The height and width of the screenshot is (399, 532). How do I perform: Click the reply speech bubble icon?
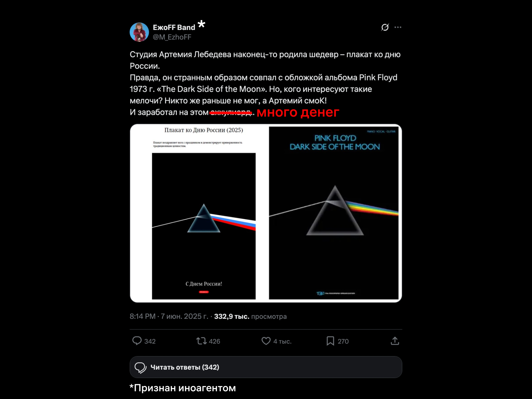[137, 341]
